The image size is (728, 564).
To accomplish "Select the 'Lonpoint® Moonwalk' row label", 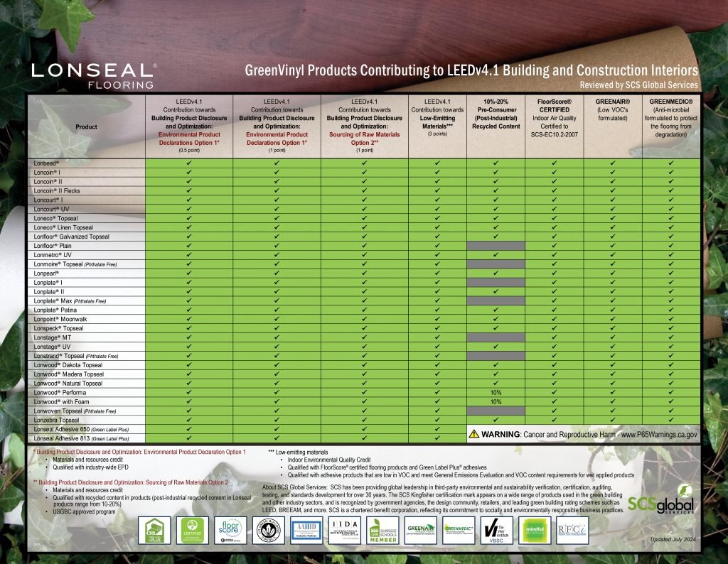I will point(60,319).
